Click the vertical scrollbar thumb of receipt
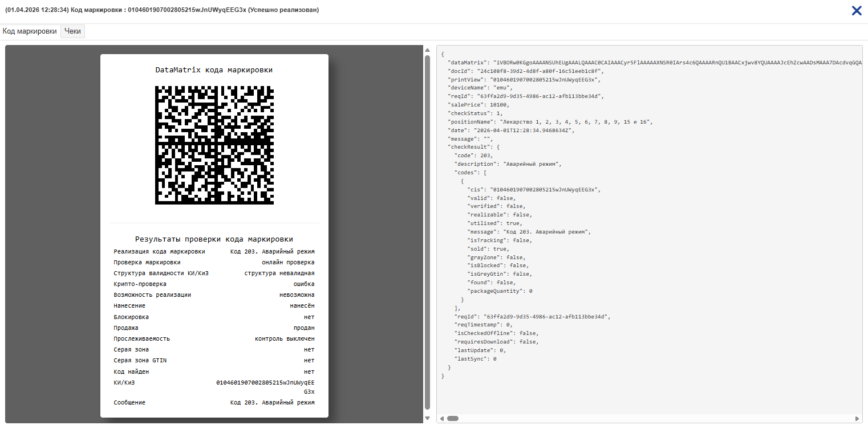The image size is (868, 425). click(x=428, y=232)
